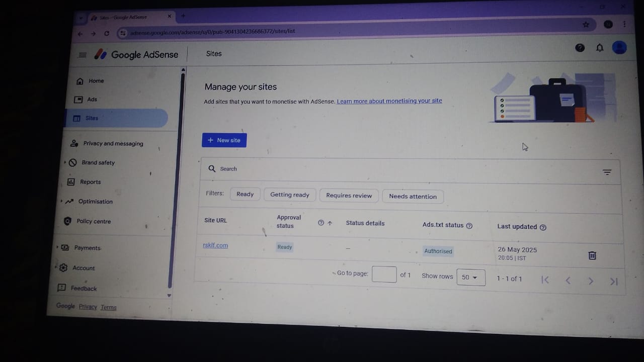Screen dimensions: 644x362
Task: Open the browser profile icon in toolbar
Action: (x=608, y=24)
